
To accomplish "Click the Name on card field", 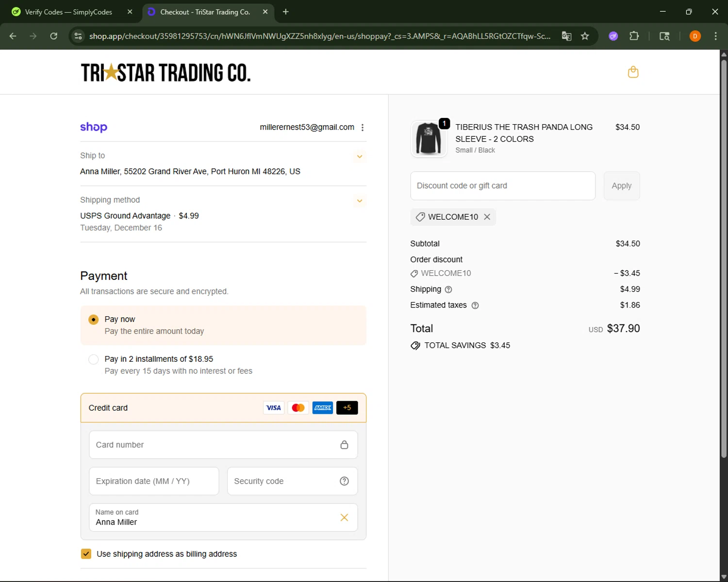I will coord(223,517).
